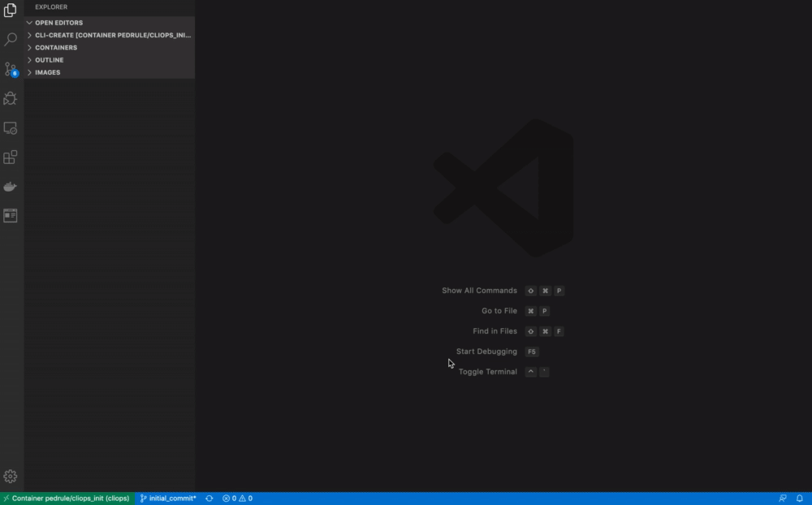Click the remote Container pedrule/cliops_init indicator
The height and width of the screenshot is (505, 812).
(67, 499)
